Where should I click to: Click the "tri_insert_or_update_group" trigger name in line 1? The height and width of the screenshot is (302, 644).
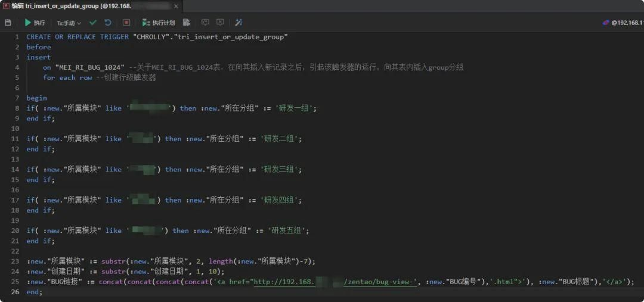[x=232, y=36]
